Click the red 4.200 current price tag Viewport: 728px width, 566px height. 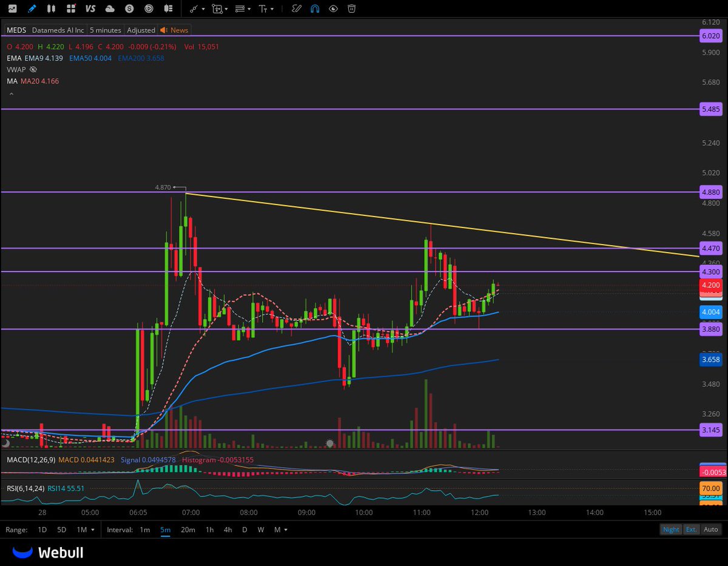(x=710, y=285)
